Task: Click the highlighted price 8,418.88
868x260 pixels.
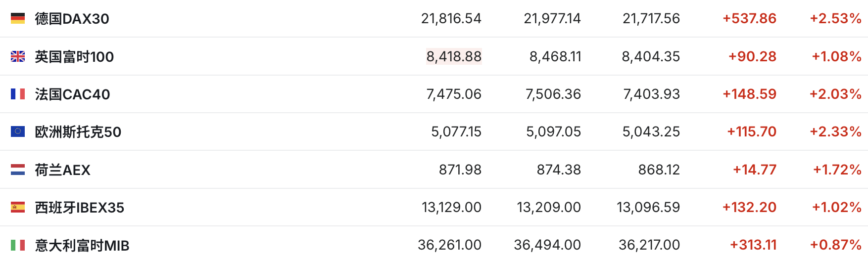Action: [x=454, y=56]
